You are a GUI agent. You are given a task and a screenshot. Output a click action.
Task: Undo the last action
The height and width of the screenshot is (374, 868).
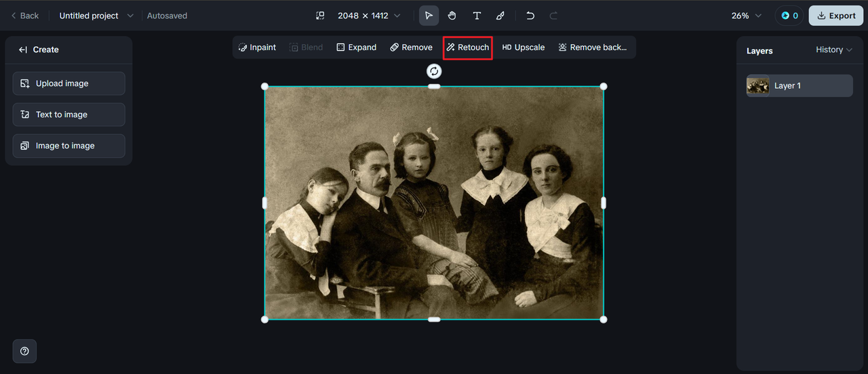click(530, 16)
